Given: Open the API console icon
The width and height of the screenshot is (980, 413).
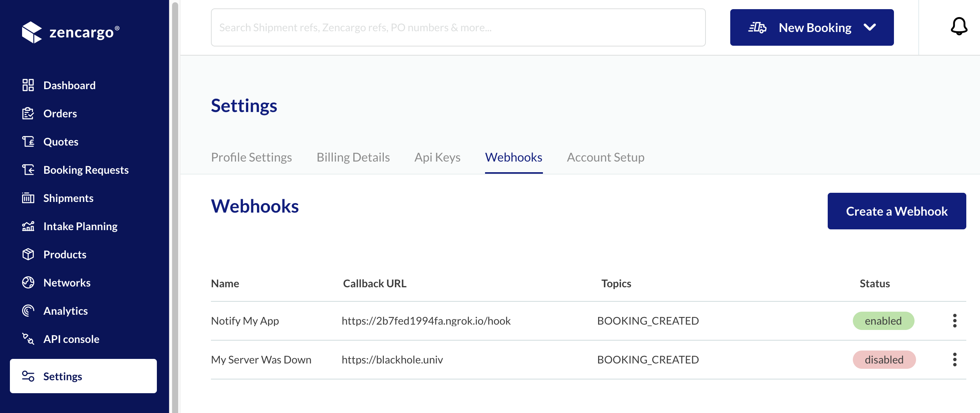Looking at the screenshot, I should point(27,339).
